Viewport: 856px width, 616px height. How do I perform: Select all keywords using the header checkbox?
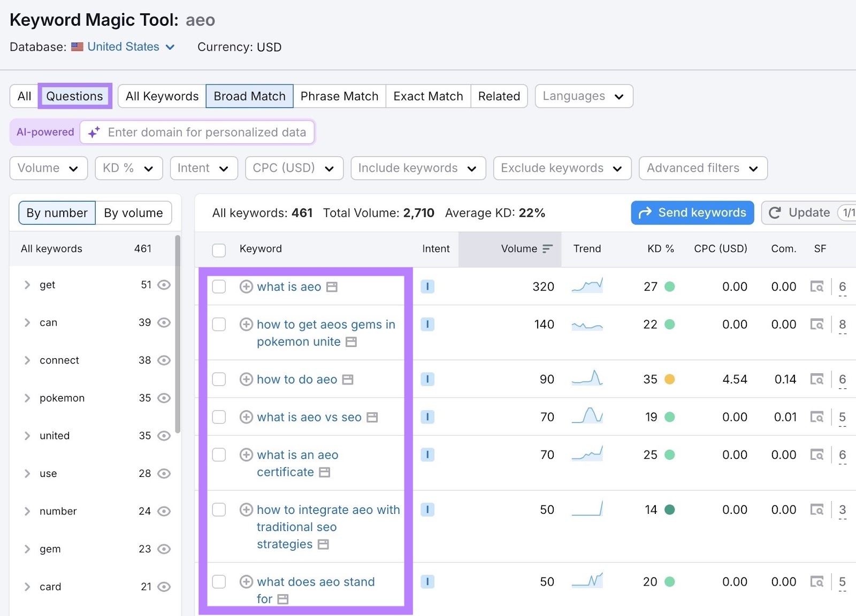point(219,249)
